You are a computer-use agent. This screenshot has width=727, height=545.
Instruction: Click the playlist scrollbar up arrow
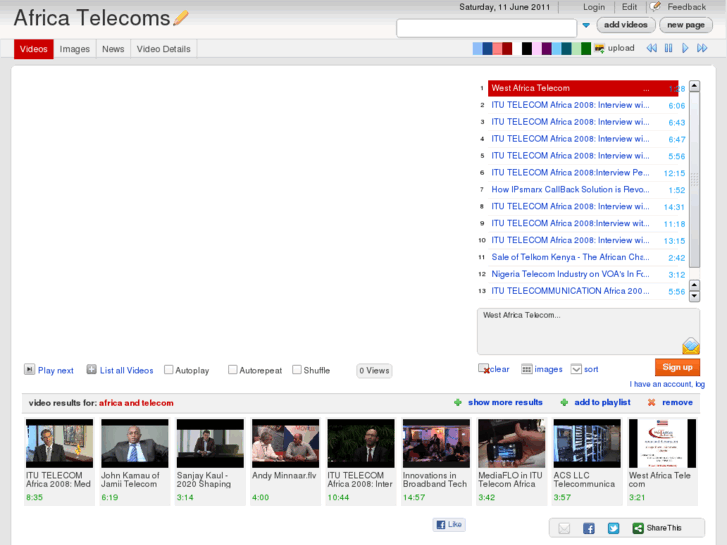point(694,86)
